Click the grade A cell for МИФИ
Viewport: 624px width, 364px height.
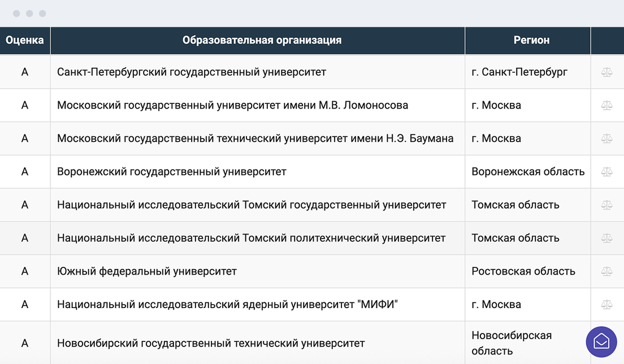point(25,305)
